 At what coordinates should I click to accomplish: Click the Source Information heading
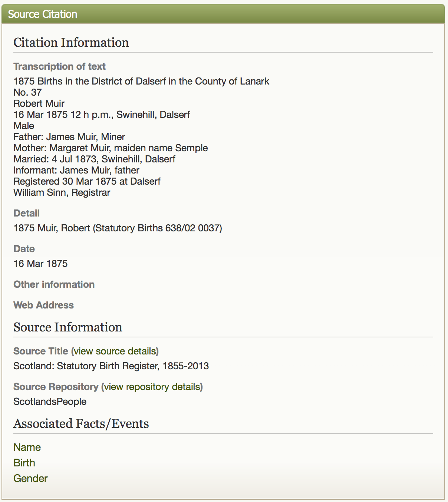coord(68,327)
